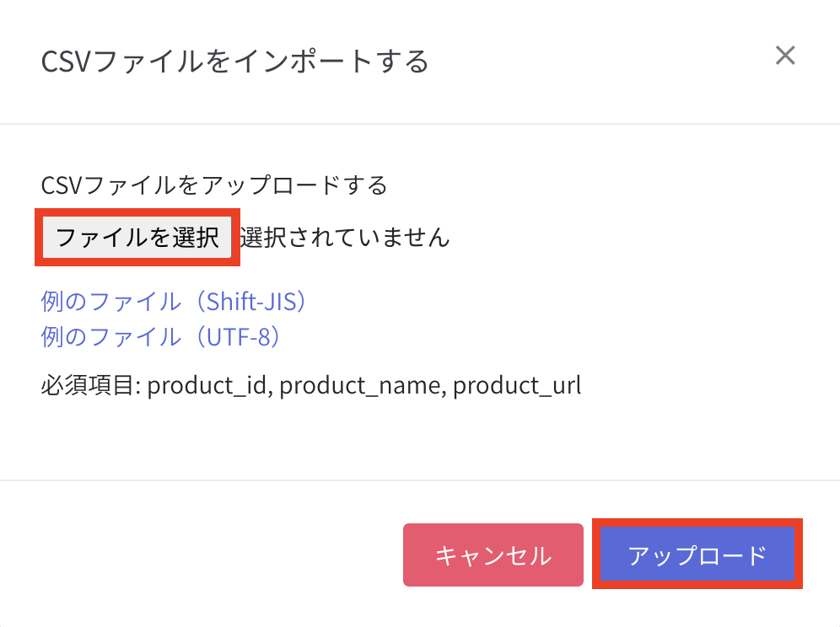Click the product_name field name

[x=360, y=386]
